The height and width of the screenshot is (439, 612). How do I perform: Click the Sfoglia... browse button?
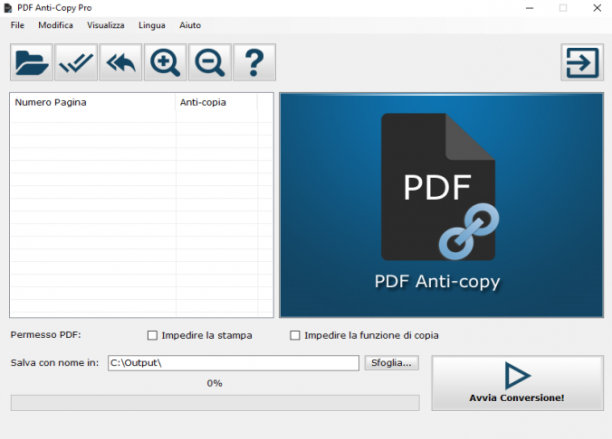click(x=391, y=363)
